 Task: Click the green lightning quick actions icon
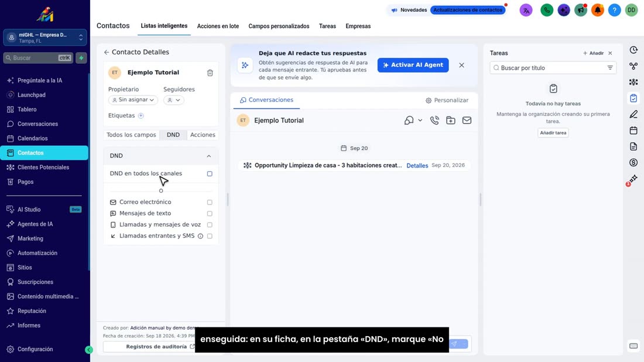[x=81, y=58]
